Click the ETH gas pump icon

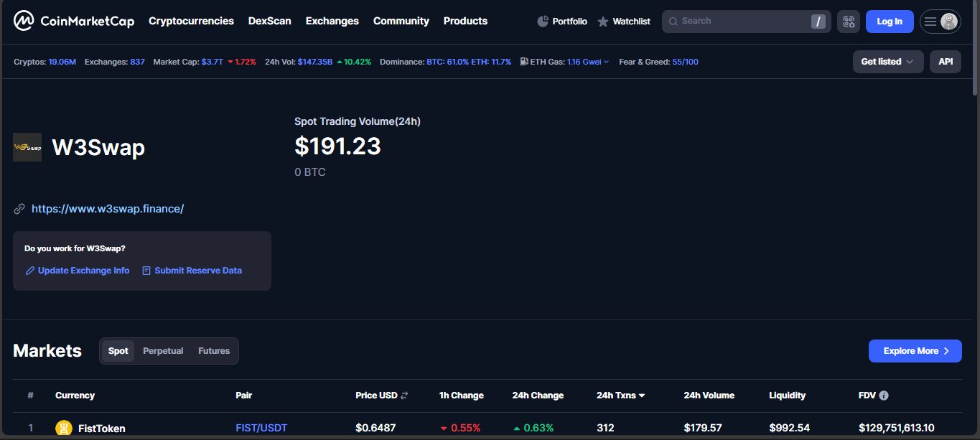[x=524, y=62]
